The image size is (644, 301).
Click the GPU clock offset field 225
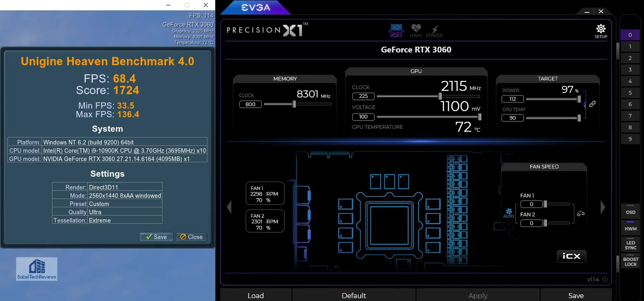tap(363, 96)
